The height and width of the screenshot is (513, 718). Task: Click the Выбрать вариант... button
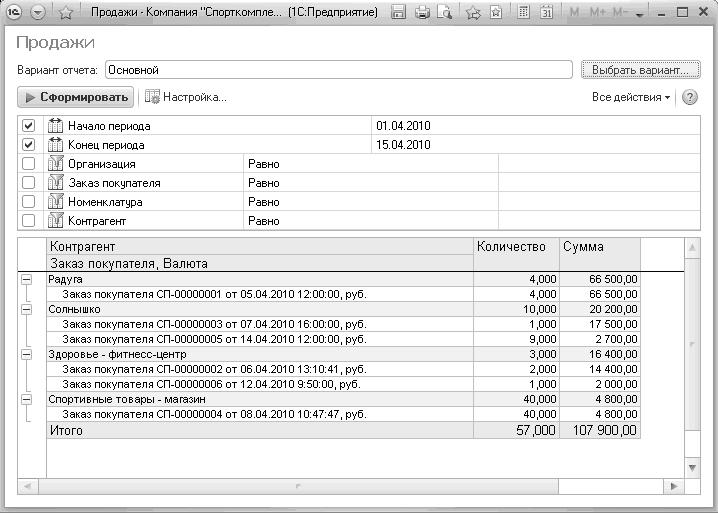[640, 70]
